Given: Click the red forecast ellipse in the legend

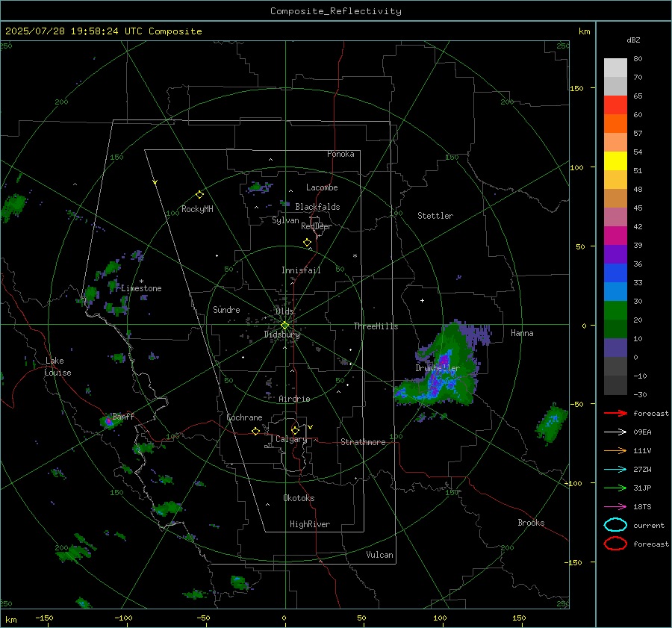Looking at the screenshot, I should pyautogui.click(x=615, y=544).
